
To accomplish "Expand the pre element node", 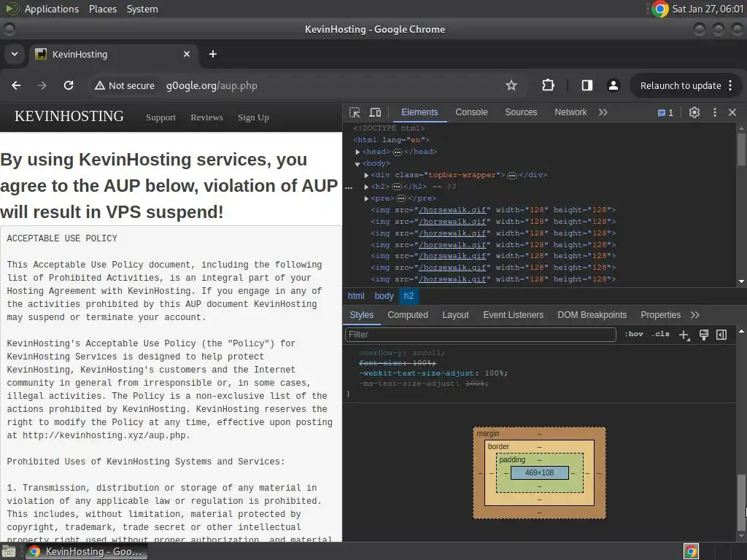I will pos(366,198).
